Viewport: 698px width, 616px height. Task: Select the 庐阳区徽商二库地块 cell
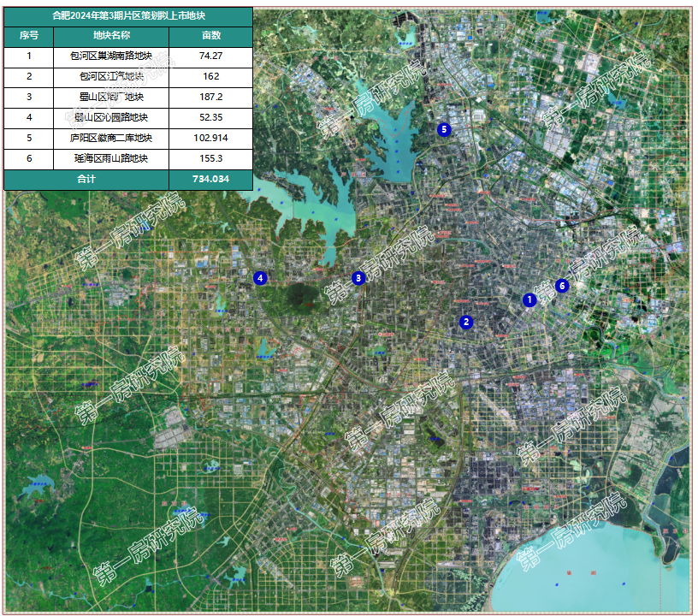point(111,138)
